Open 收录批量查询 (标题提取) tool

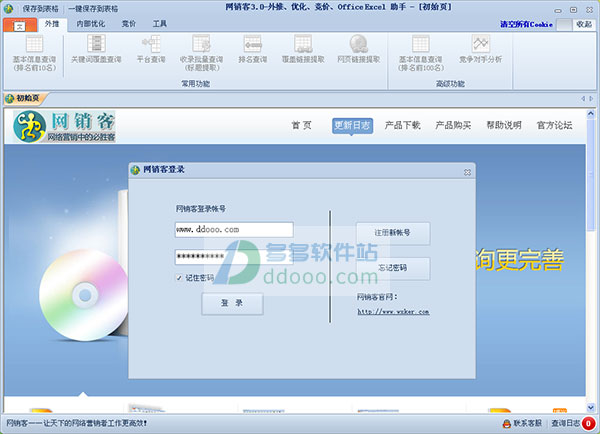click(201, 53)
